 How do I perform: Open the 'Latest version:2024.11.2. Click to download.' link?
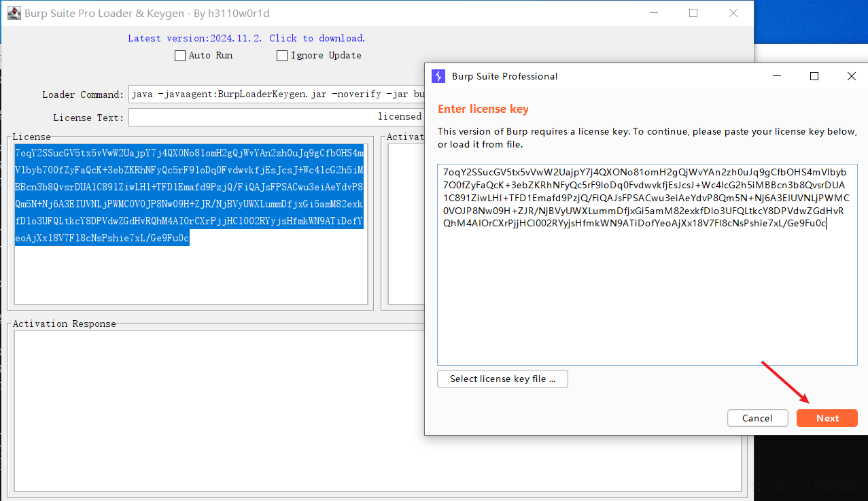coord(247,38)
